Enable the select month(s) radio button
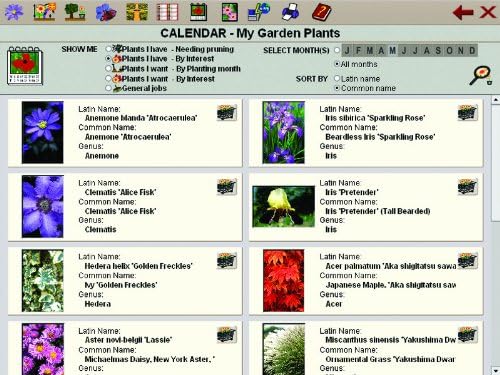The width and height of the screenshot is (500, 375). (x=337, y=50)
